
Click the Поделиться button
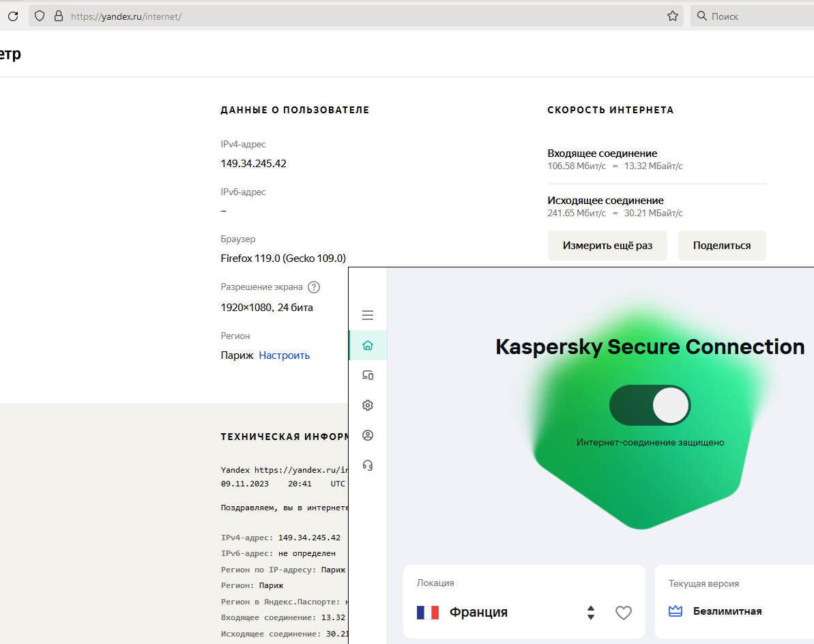[x=722, y=246]
